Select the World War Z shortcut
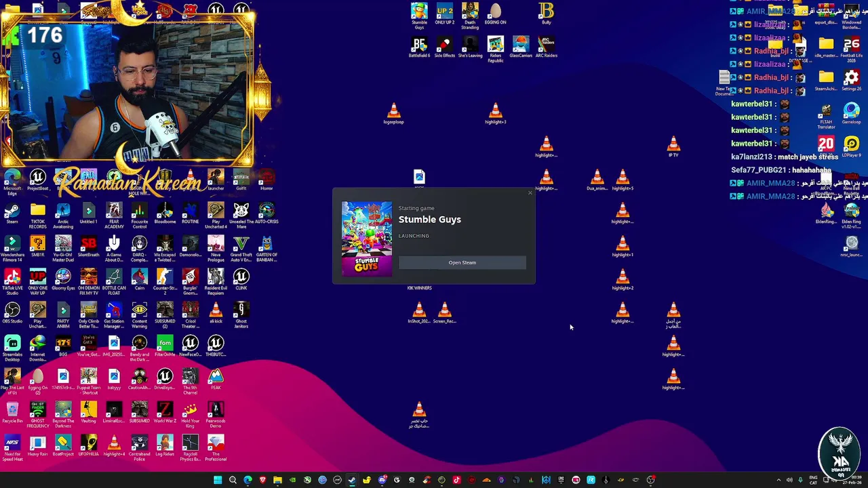Image resolution: width=868 pixels, height=488 pixels. coord(165,412)
